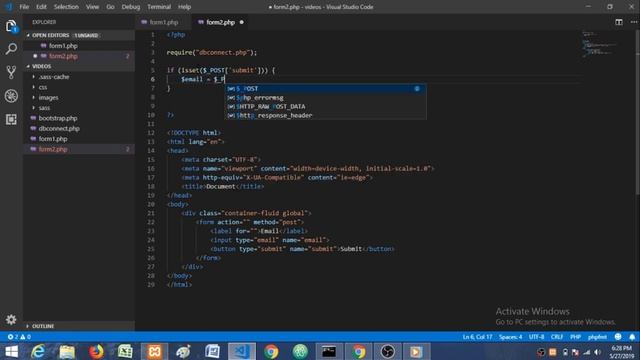Open the media player taskbar icon
640x360 pixels.
click(416, 351)
